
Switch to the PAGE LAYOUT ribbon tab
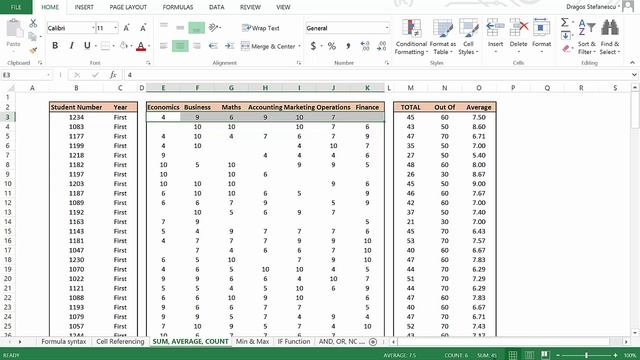point(128,7)
